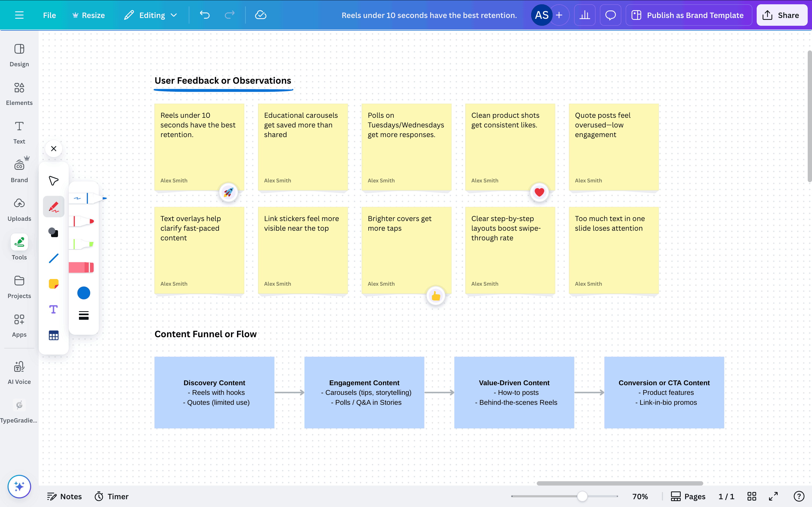
Task: Open the File menu
Action: pyautogui.click(x=49, y=15)
